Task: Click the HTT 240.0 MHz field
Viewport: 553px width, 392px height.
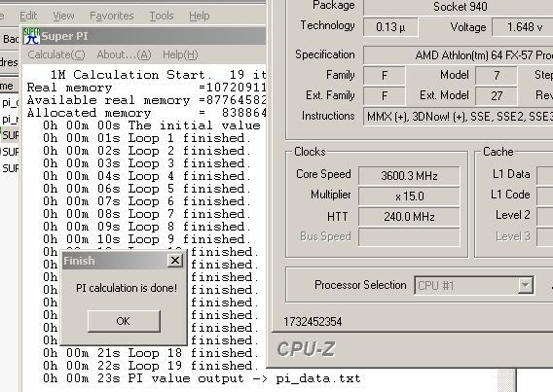Action: (409, 216)
